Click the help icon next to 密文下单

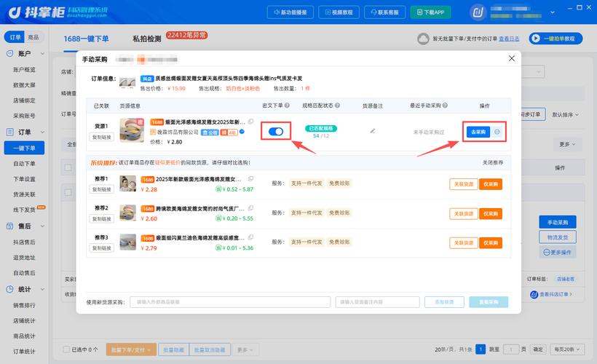click(287, 106)
